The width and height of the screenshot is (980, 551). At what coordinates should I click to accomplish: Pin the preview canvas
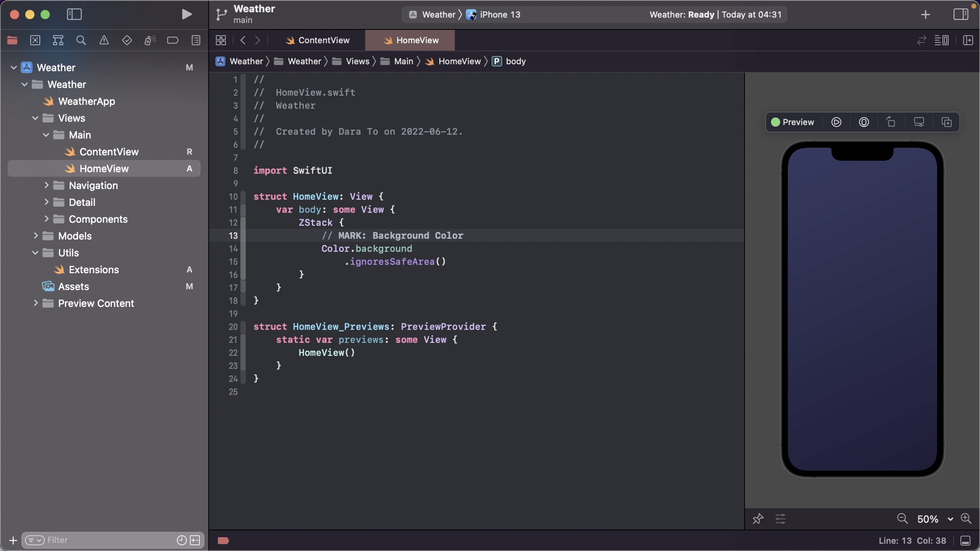(x=758, y=519)
